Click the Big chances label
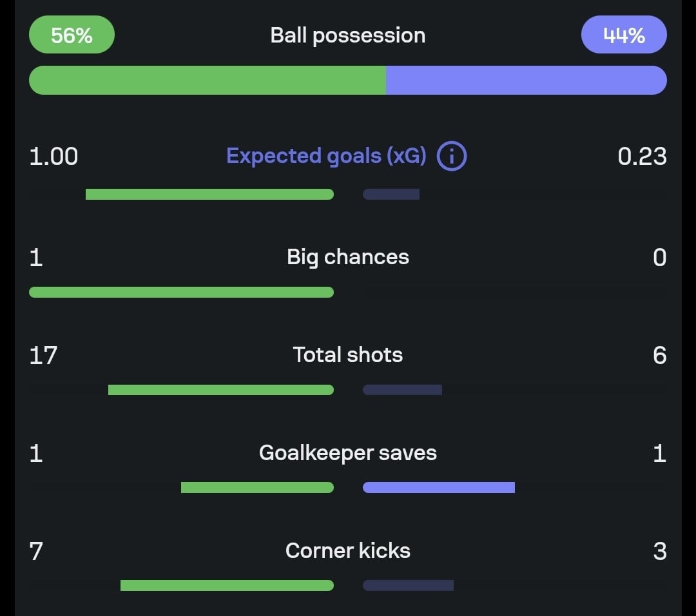Image resolution: width=696 pixels, height=616 pixels. 348,257
